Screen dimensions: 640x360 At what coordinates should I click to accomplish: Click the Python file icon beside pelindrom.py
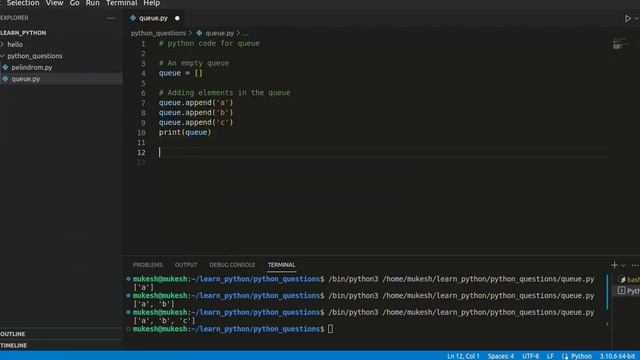[x=5, y=67]
